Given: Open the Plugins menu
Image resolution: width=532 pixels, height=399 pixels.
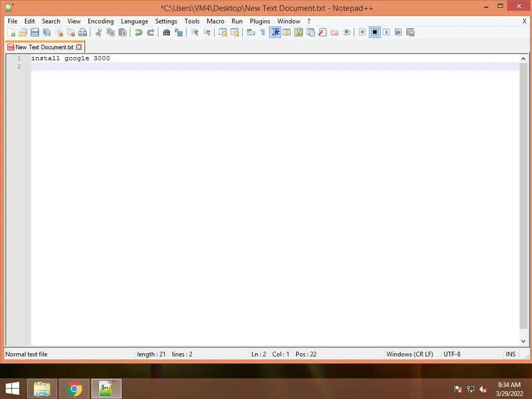Looking at the screenshot, I should click(x=260, y=21).
